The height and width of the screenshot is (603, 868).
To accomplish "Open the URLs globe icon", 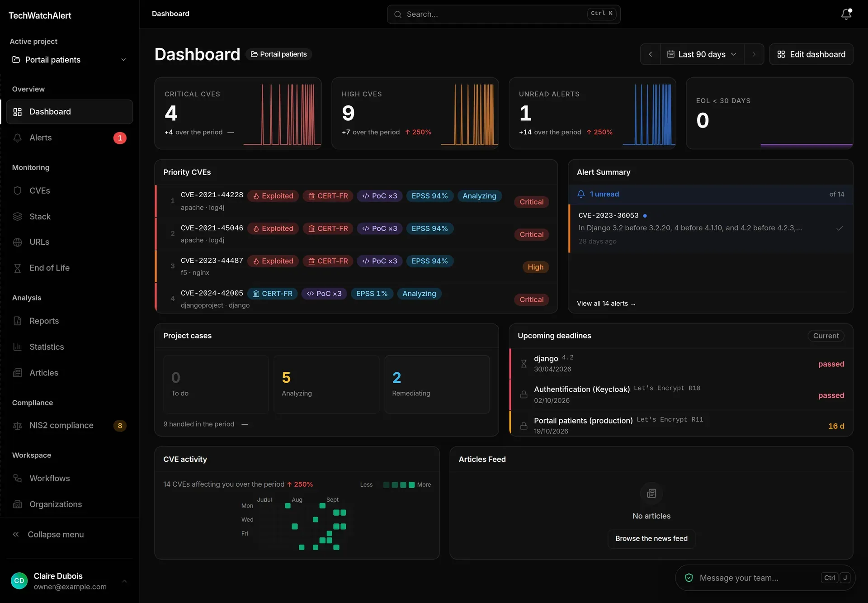I will (x=18, y=242).
